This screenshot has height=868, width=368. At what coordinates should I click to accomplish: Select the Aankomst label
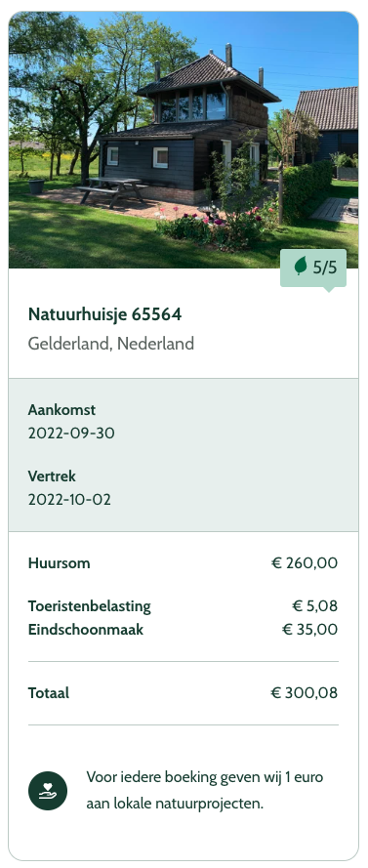click(x=61, y=410)
